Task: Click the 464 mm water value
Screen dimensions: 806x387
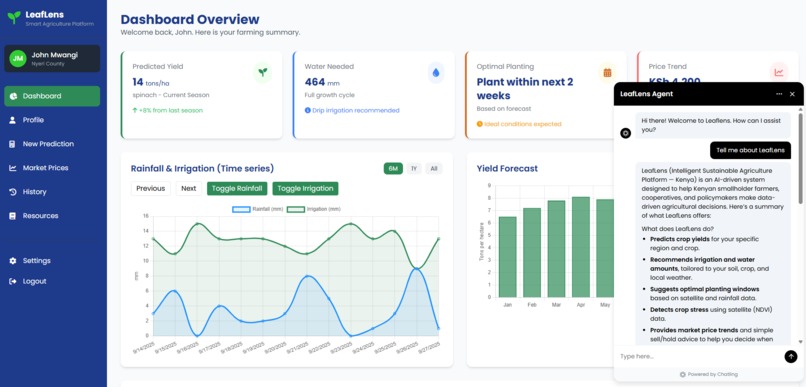Action: (x=322, y=82)
